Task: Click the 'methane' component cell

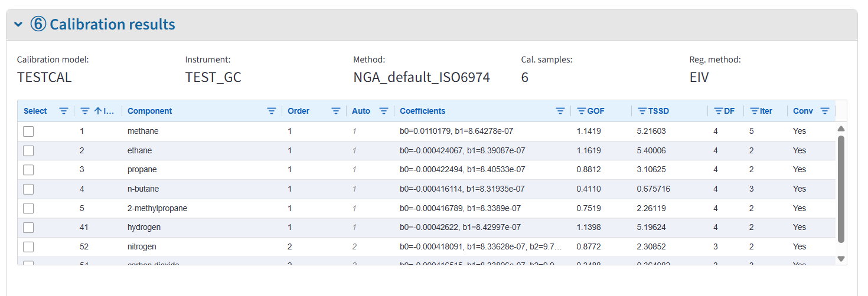Action: (x=143, y=131)
